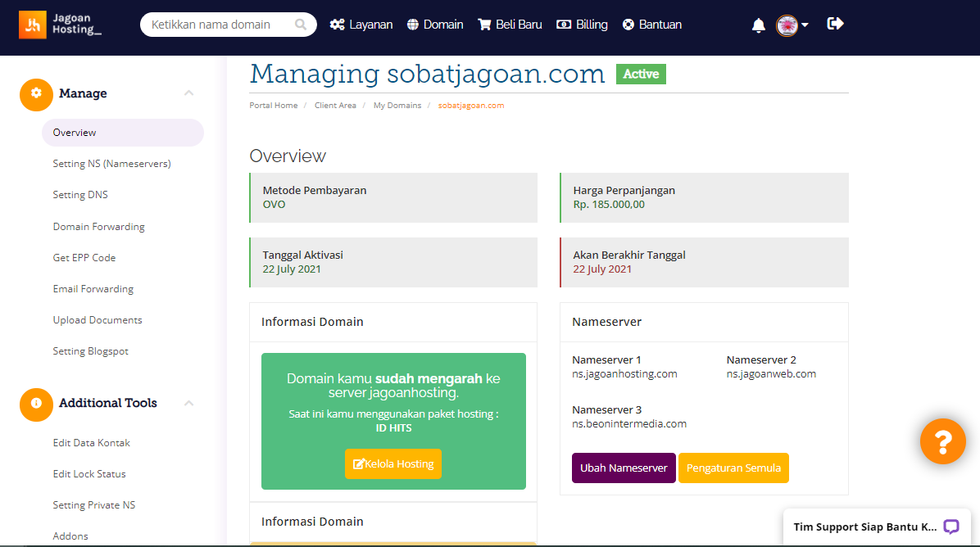Viewport: 980px width, 547px height.
Task: Open the Layanan menu
Action: (x=361, y=25)
